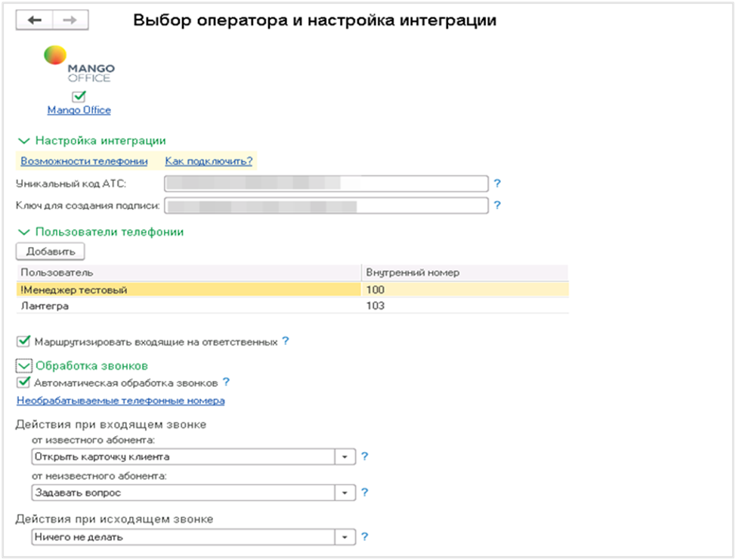The image size is (736, 560).
Task: Select the Лантегра user row
Action: [x=189, y=305]
